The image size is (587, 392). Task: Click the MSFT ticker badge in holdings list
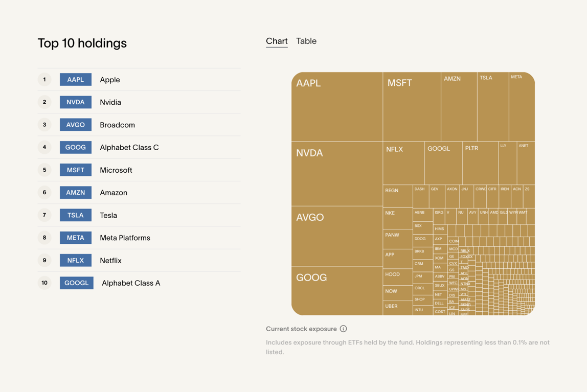(x=76, y=170)
